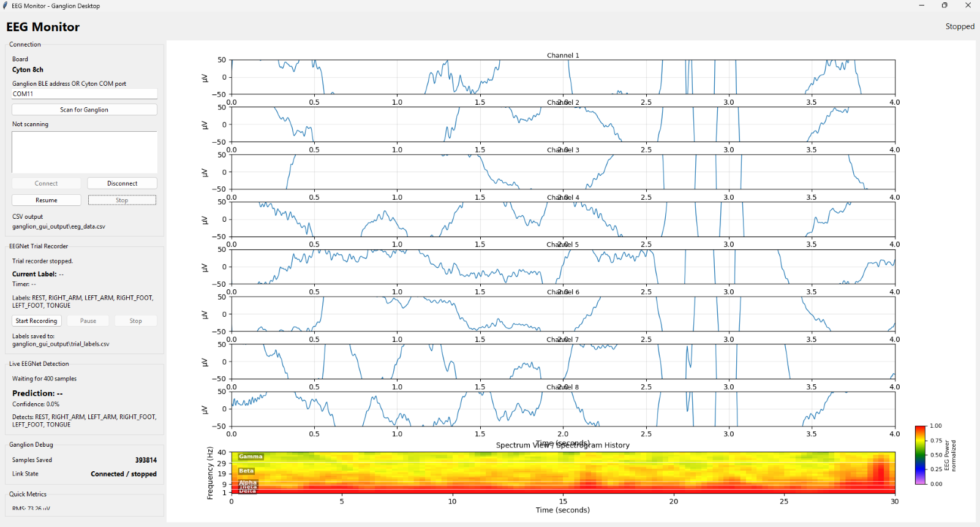
Task: Start Recording EEGNet trials
Action: (36, 321)
